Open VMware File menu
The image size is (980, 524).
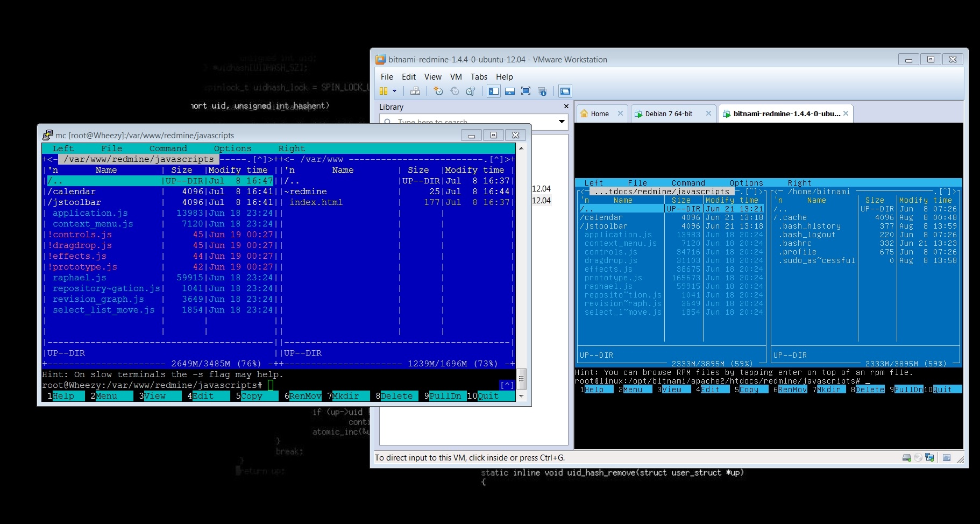(x=387, y=76)
